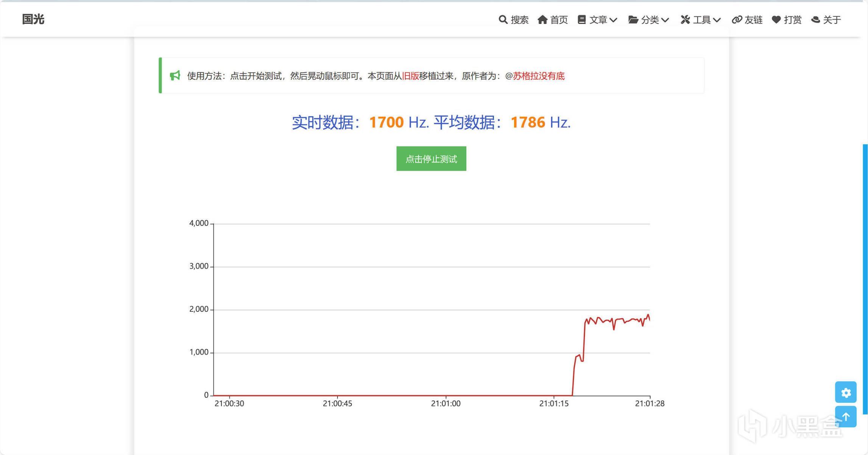Click the hat icon beside 关于
Image resolution: width=868 pixels, height=455 pixels.
815,19
